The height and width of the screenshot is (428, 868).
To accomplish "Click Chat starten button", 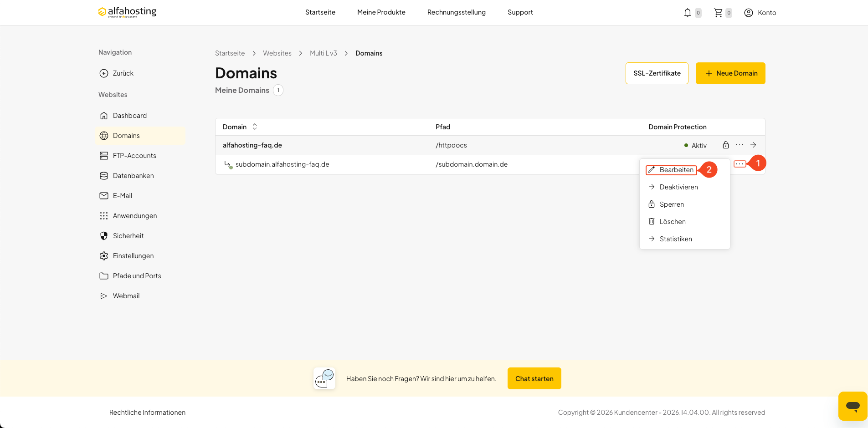I will point(534,378).
